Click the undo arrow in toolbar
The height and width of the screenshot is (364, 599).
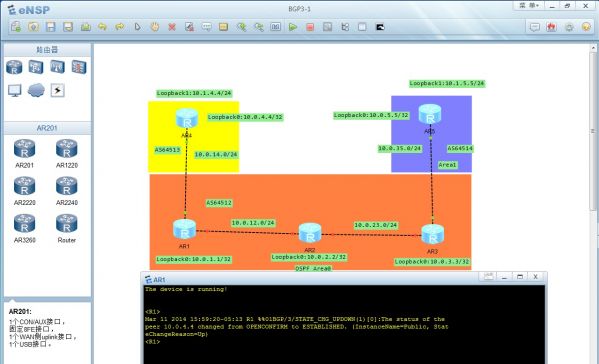click(x=102, y=27)
